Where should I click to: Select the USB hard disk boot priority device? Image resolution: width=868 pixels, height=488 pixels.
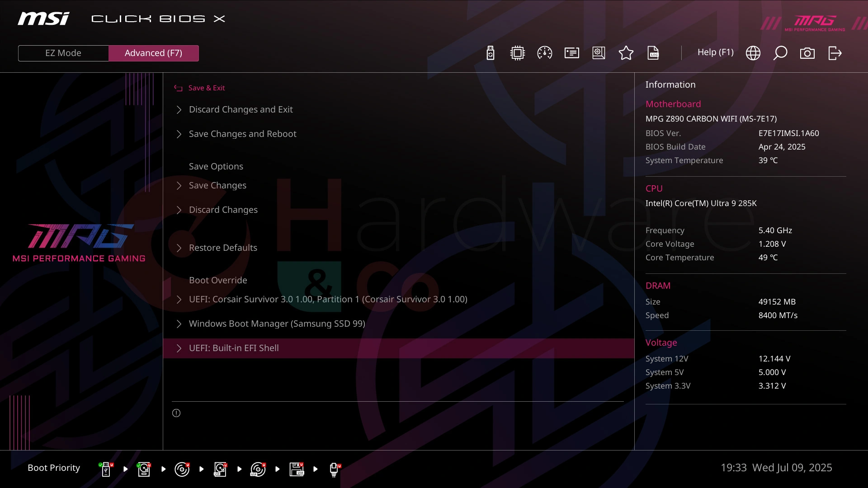(220, 469)
